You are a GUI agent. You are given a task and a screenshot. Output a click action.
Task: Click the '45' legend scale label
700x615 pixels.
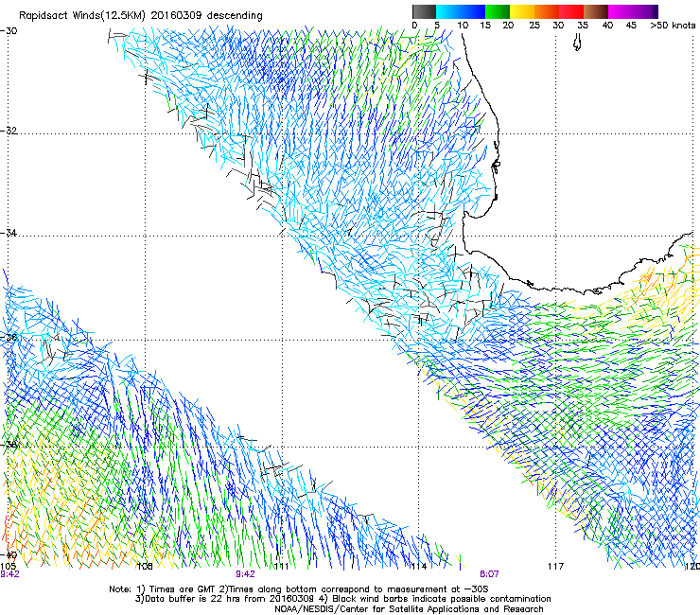[x=631, y=26]
